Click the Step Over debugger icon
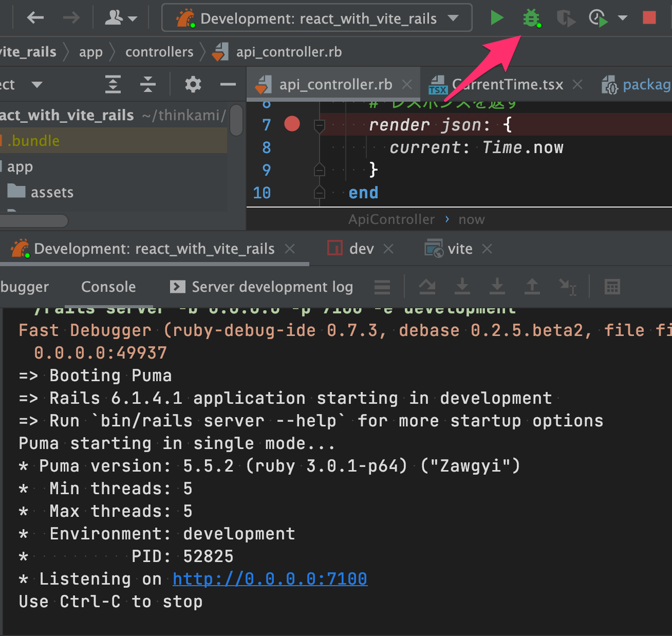 427,287
